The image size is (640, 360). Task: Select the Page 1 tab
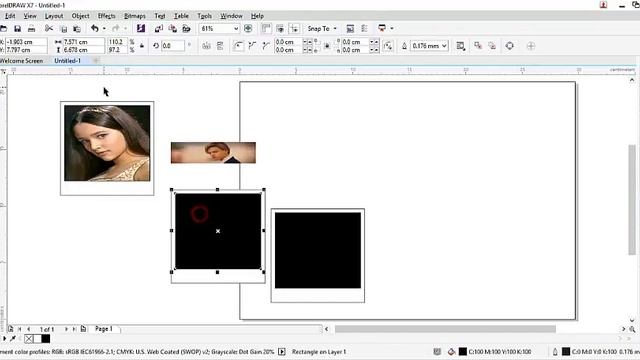pos(104,329)
